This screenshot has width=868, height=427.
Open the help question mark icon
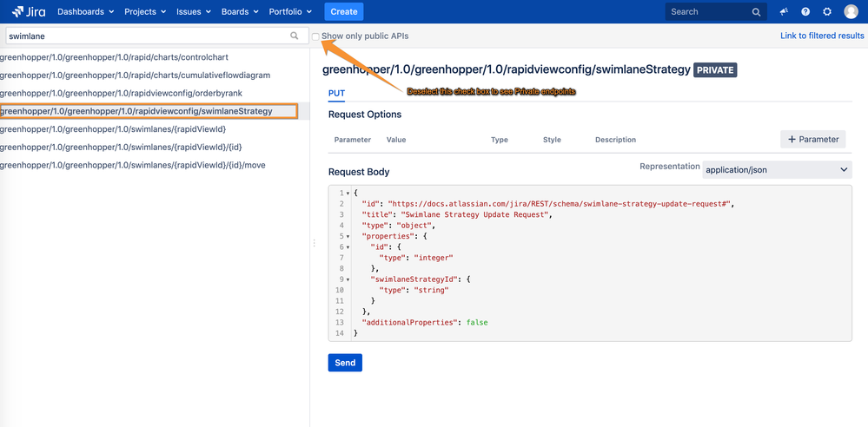[805, 11]
